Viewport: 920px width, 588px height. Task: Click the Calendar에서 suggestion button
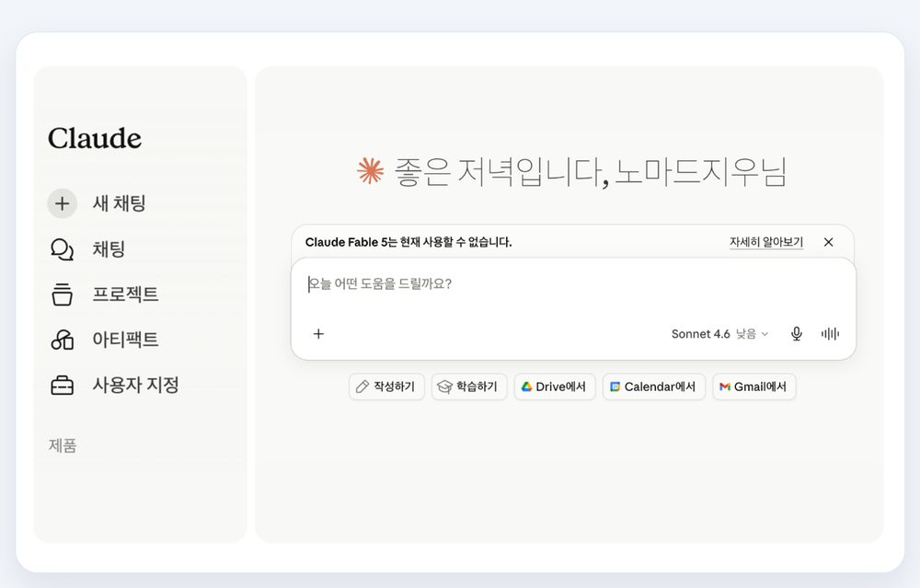654,386
